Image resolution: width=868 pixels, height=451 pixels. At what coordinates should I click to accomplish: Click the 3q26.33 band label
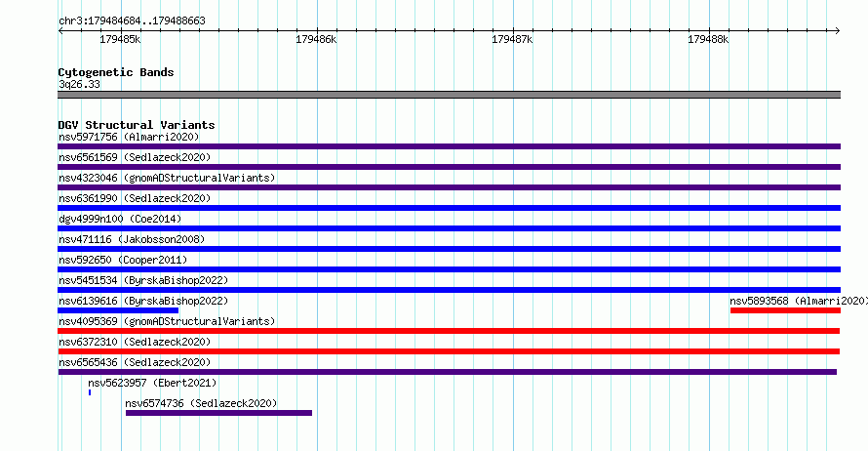click(80, 84)
